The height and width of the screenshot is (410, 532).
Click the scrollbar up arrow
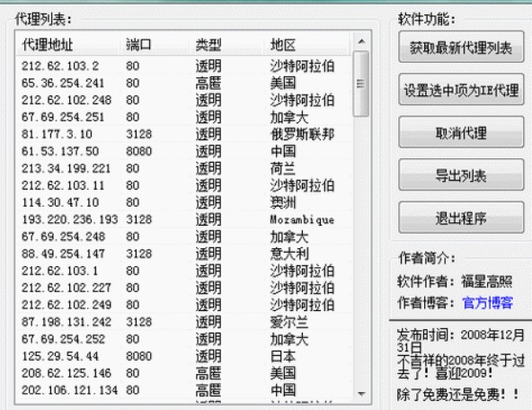361,41
